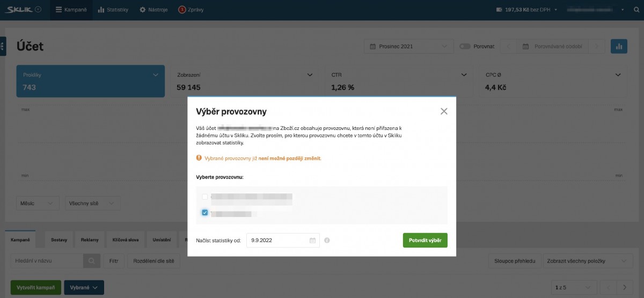Click Vytvořit kampaň button
644x298 pixels.
tap(36, 288)
